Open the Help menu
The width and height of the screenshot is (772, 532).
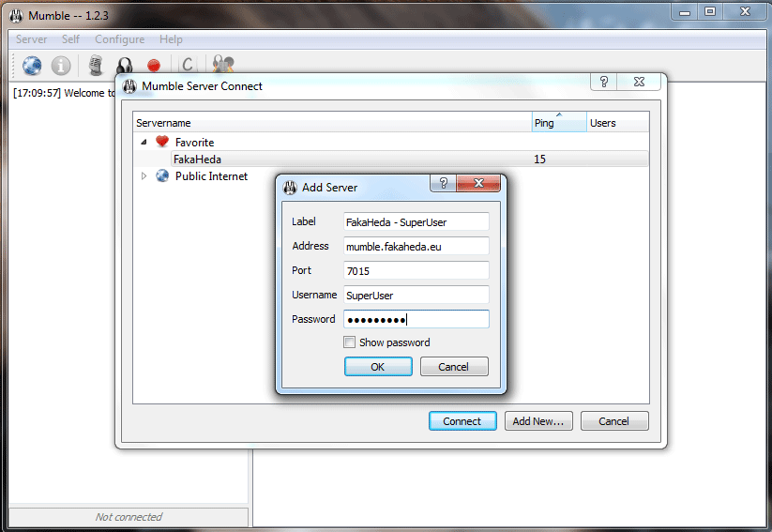click(x=171, y=39)
